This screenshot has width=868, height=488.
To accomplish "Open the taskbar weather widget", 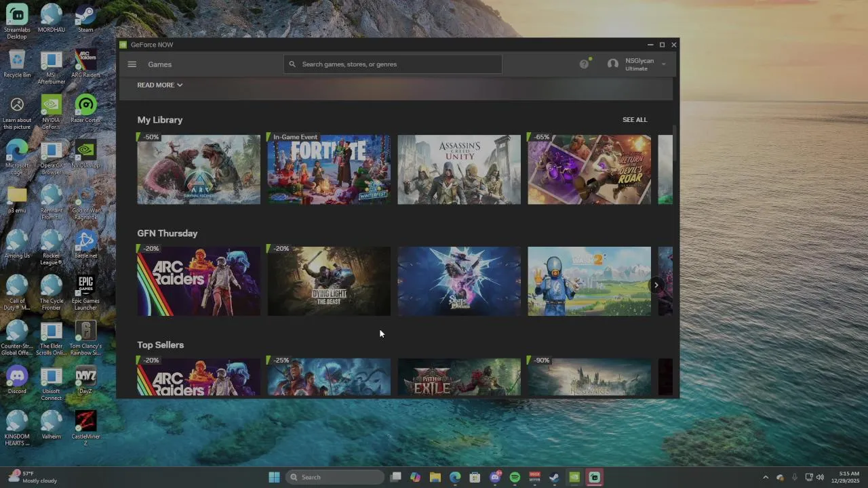I will [x=33, y=477].
